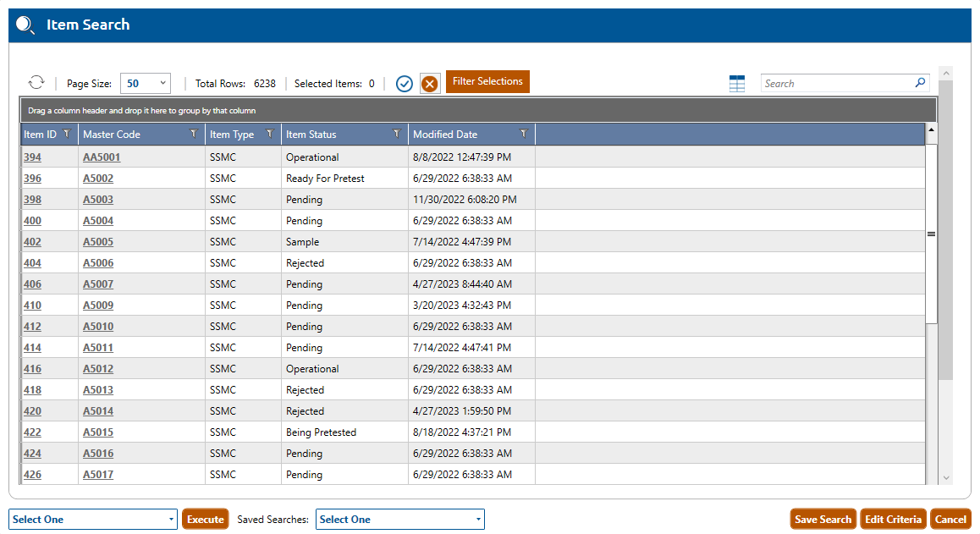
Task: Open the Select One dropdown beside Execute
Action: 93,520
